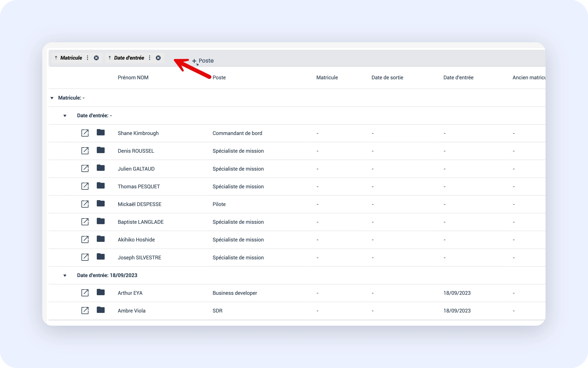588x368 pixels.
Task: Remove the Matricule grouping chip
Action: [x=96, y=58]
